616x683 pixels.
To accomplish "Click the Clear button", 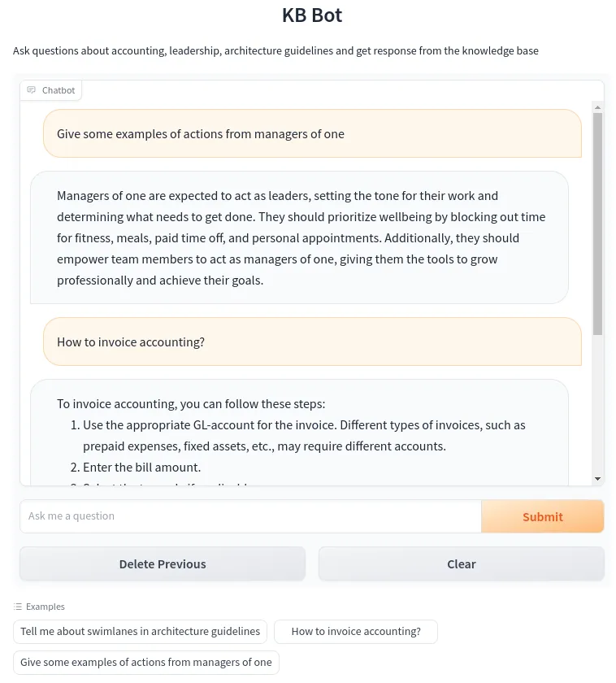I will [461, 563].
